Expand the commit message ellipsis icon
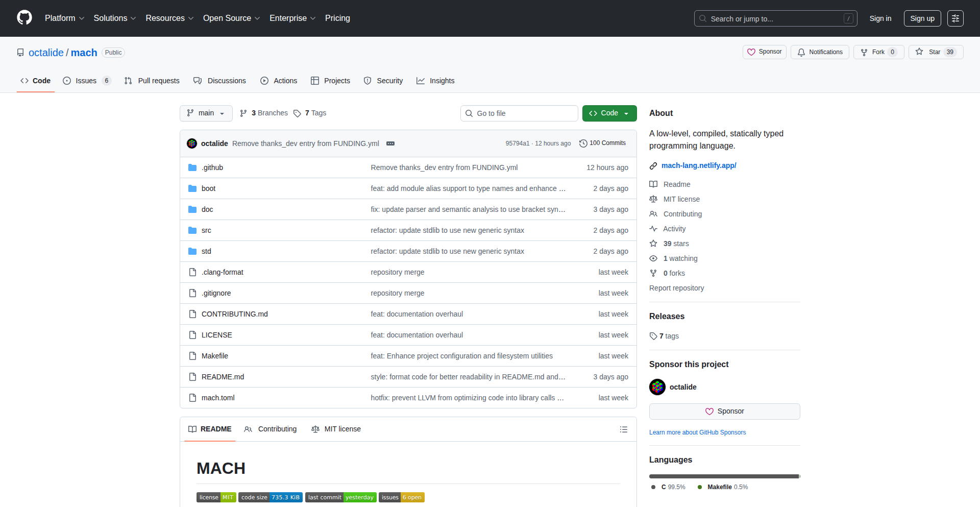This screenshot has width=980, height=507. pos(390,143)
